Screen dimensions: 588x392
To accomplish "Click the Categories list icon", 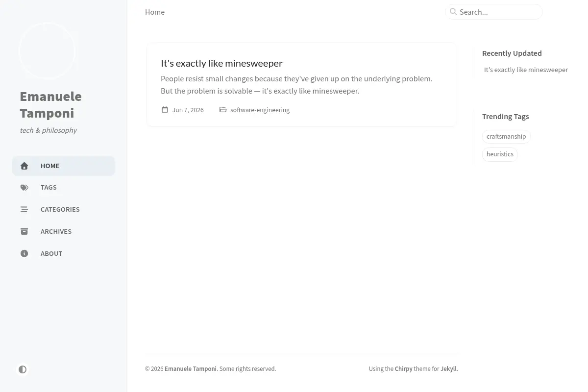I will pyautogui.click(x=24, y=209).
